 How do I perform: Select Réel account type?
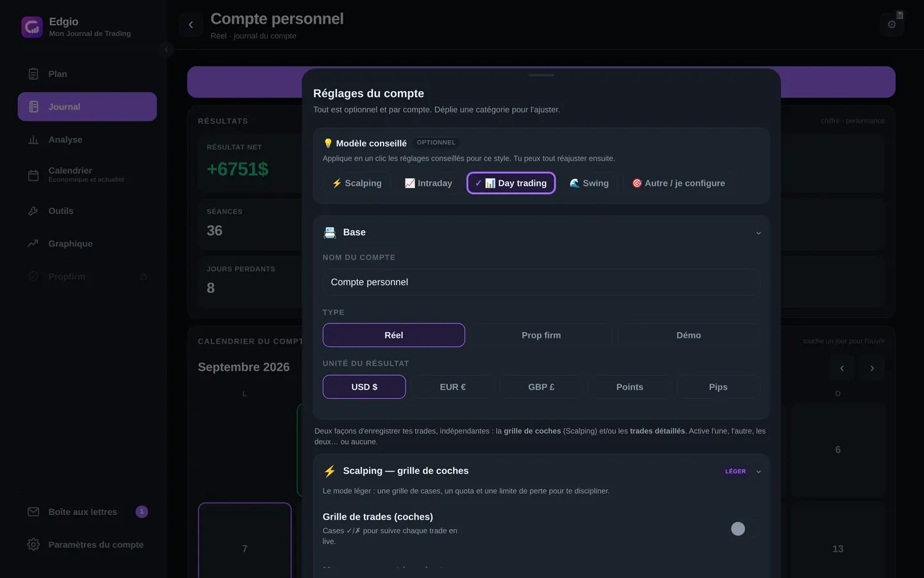(394, 335)
